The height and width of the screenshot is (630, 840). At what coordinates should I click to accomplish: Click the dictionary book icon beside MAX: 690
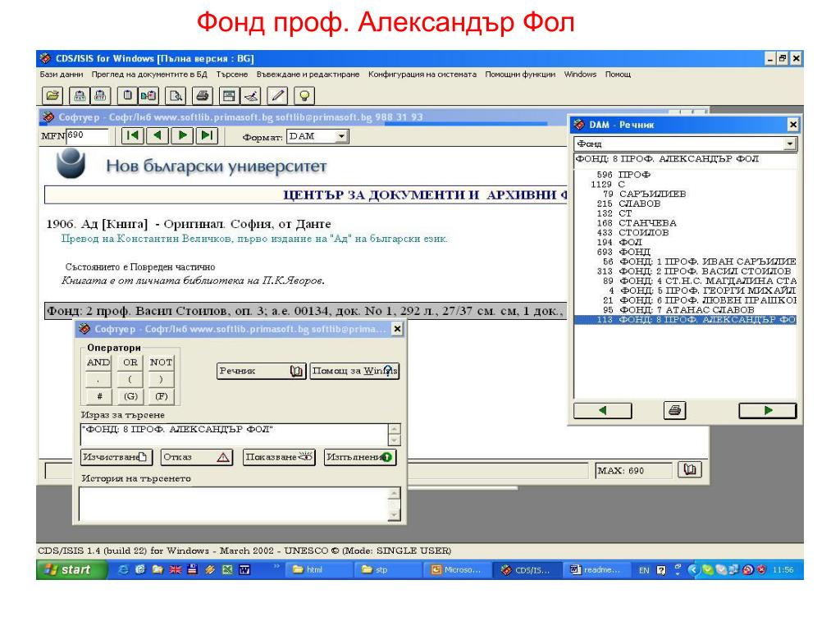point(689,470)
